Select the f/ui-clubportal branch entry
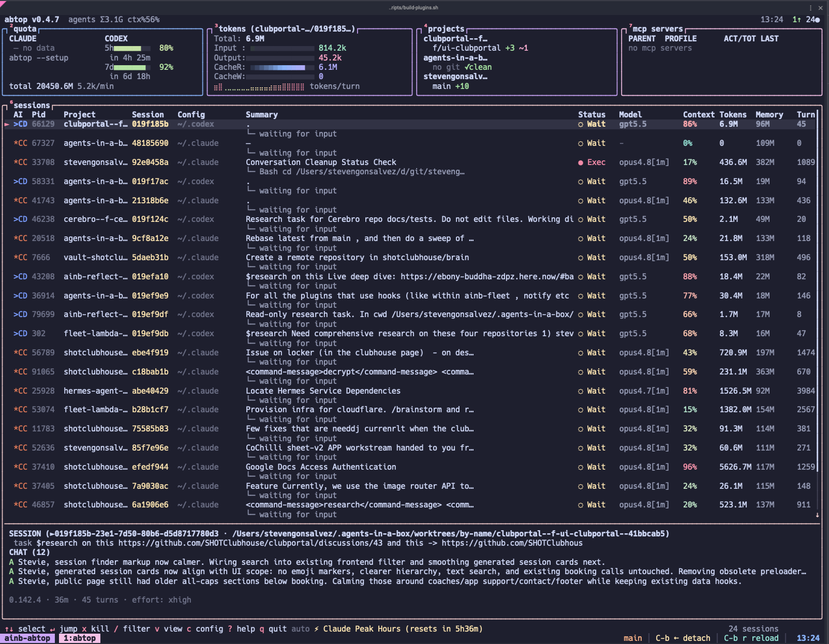The image size is (829, 644). tap(467, 48)
